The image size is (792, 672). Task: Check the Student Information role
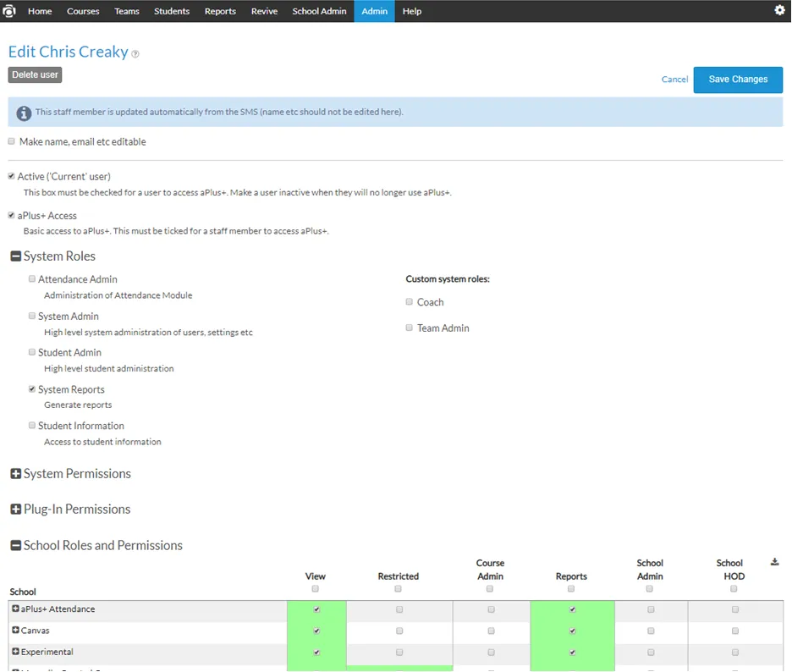tap(32, 426)
